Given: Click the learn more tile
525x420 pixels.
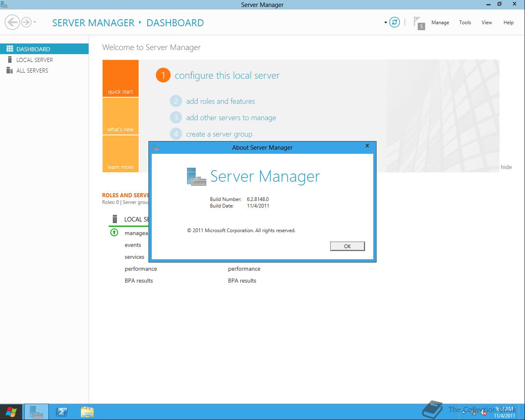Looking at the screenshot, I should [x=121, y=154].
